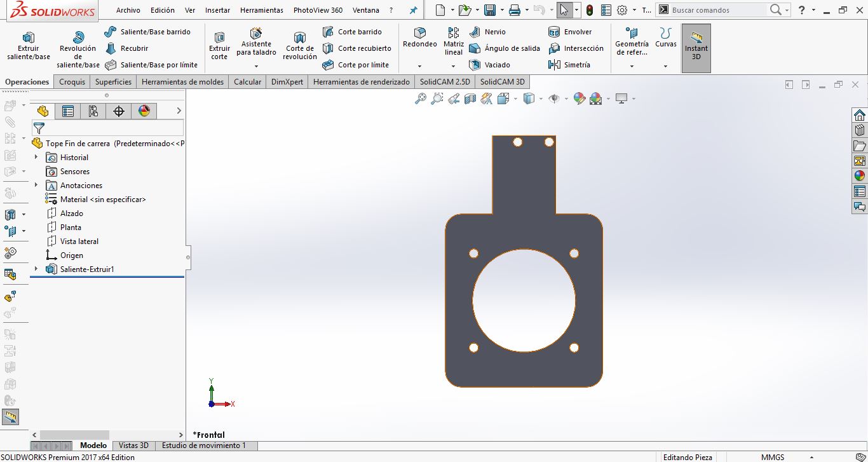Choose Saliente/Base barrido in the ribbon
This screenshot has height=462, width=868.
[147, 32]
